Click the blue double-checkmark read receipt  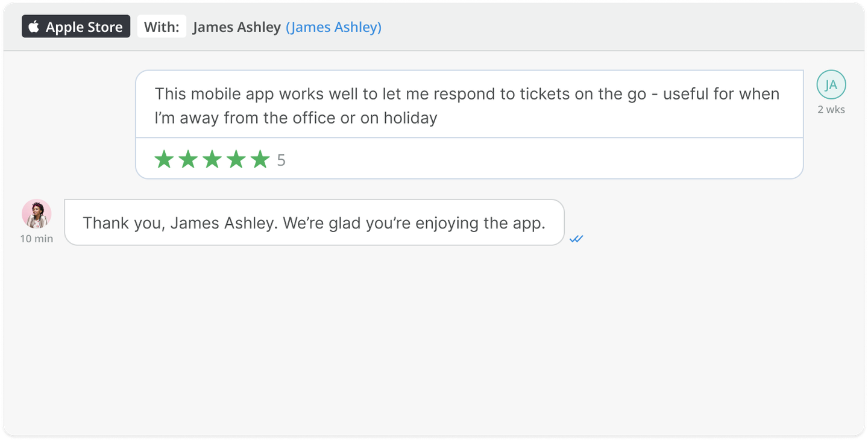577,239
